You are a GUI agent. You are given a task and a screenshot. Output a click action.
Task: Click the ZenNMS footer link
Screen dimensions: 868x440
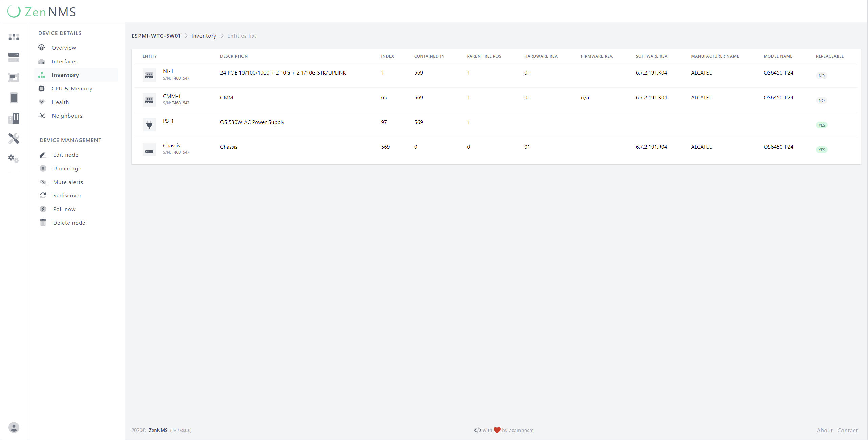tap(158, 430)
